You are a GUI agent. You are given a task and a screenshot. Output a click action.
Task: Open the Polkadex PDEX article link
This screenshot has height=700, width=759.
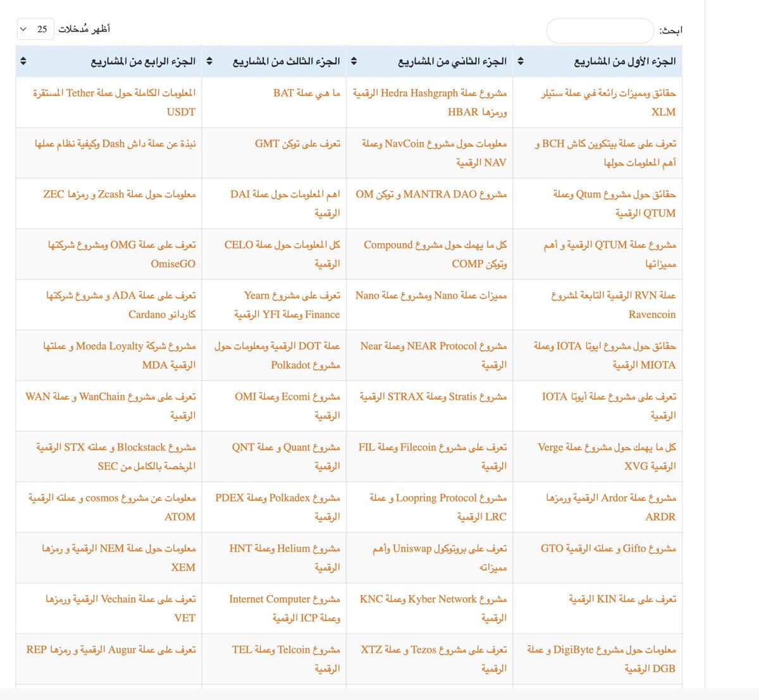coord(278,507)
